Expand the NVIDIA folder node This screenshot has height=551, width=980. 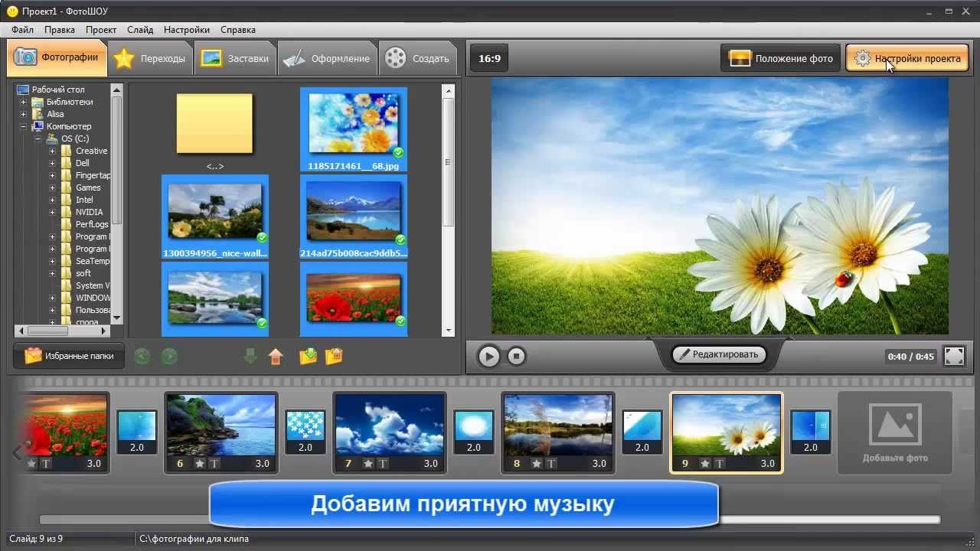(52, 212)
